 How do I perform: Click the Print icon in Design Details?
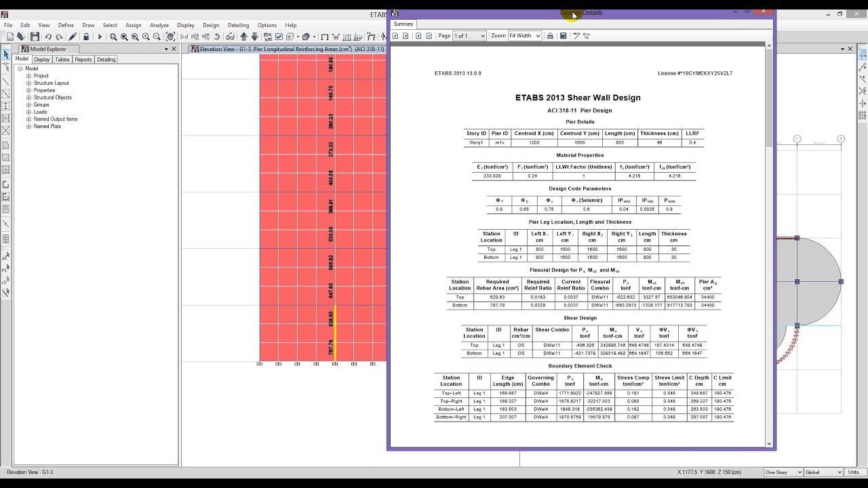[x=550, y=35]
